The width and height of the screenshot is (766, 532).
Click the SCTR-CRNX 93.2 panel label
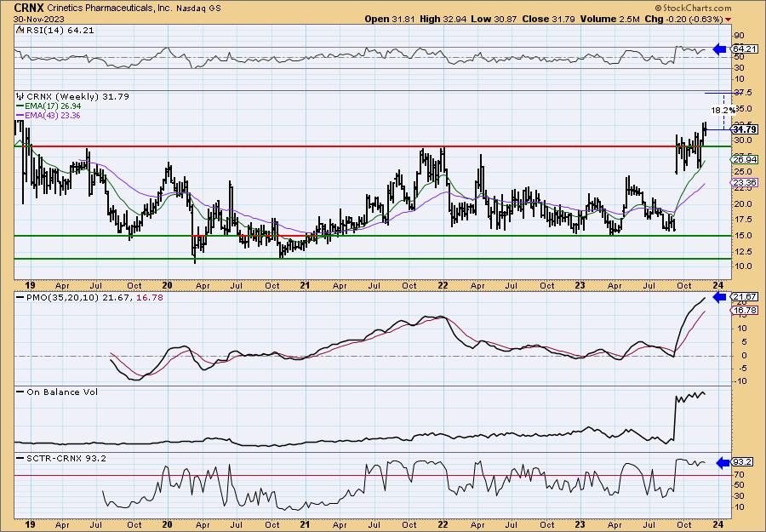(x=66, y=458)
